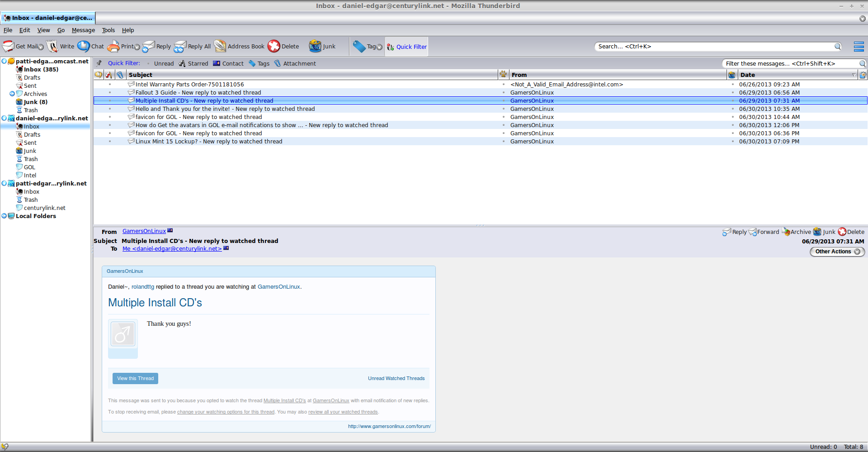Toggle the Tags quick filter

pyautogui.click(x=259, y=63)
